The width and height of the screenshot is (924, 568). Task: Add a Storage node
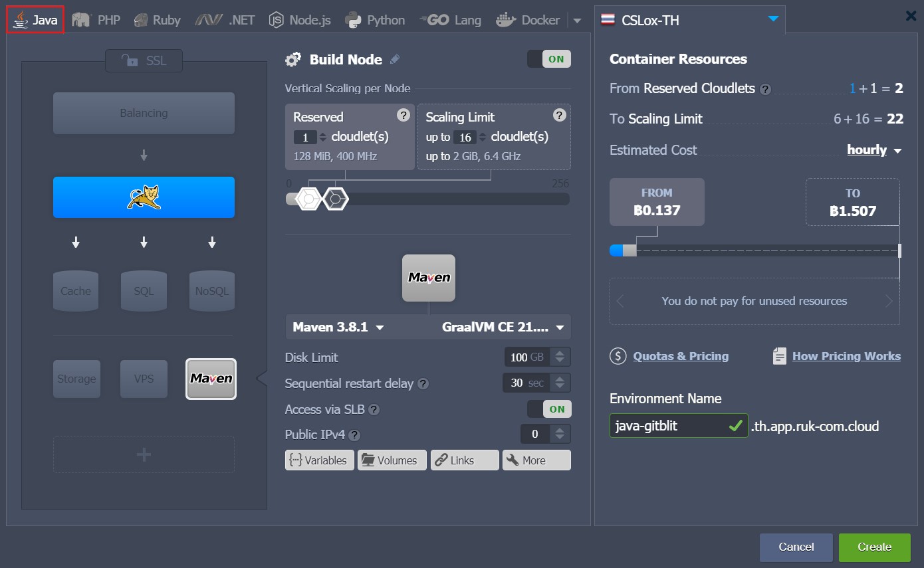click(x=76, y=379)
